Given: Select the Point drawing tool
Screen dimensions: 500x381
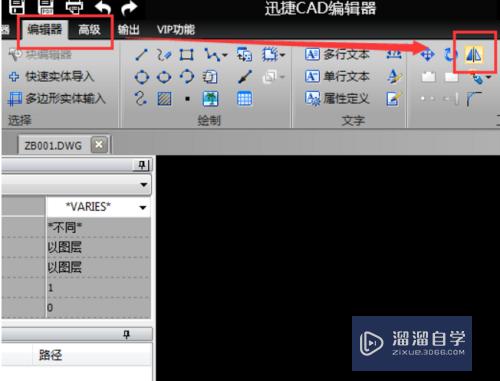Looking at the screenshot, I should coord(187,99).
